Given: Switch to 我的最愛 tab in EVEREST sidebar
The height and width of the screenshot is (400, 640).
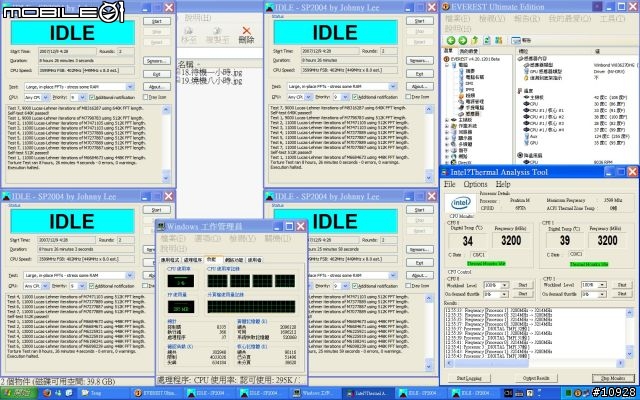Looking at the screenshot, I should pos(469,51).
